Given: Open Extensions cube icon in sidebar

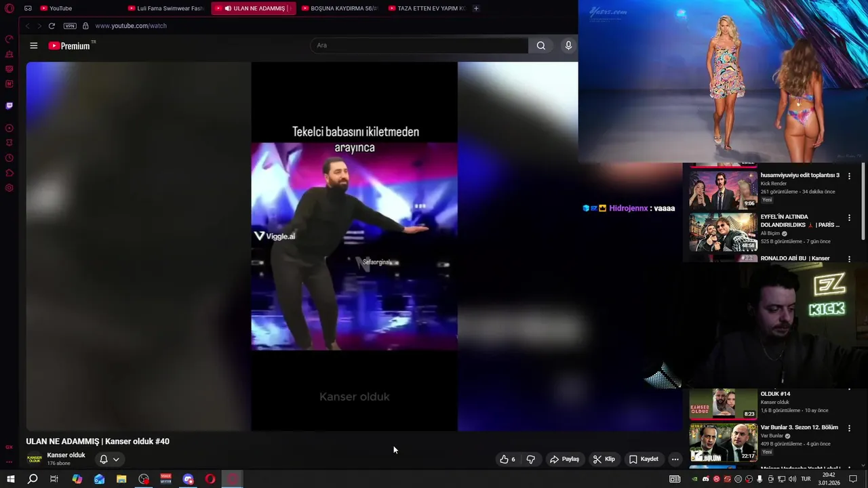Looking at the screenshot, I should [x=9, y=173].
